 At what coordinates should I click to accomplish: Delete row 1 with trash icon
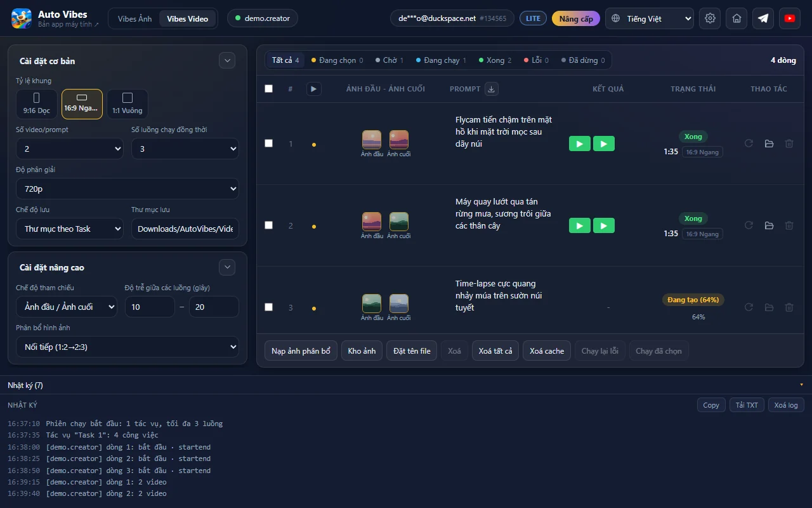pyautogui.click(x=789, y=144)
